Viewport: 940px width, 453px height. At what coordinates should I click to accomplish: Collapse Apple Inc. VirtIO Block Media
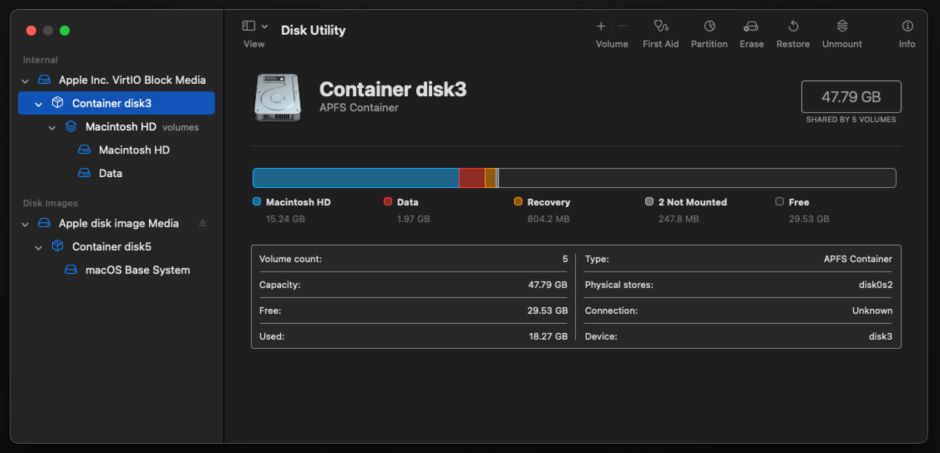[25, 80]
